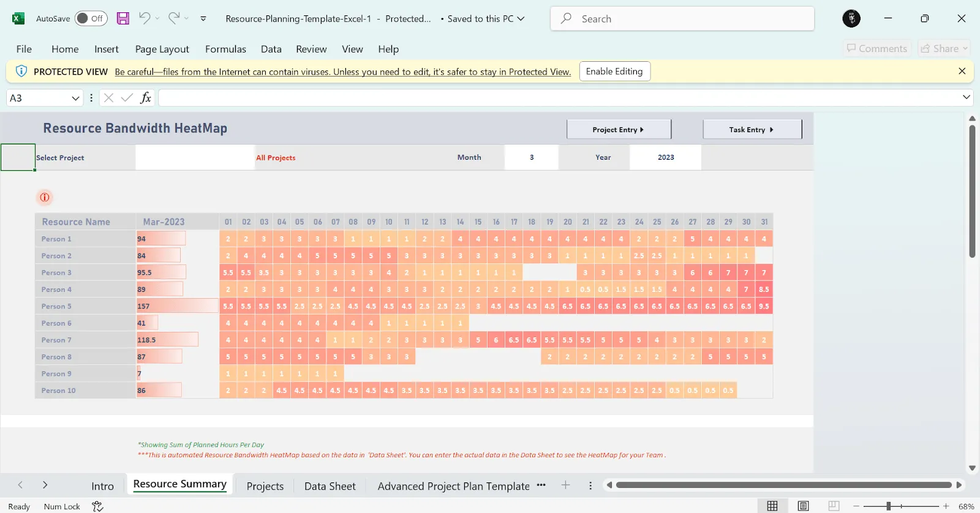Add a new sheet with plus icon

point(565,485)
